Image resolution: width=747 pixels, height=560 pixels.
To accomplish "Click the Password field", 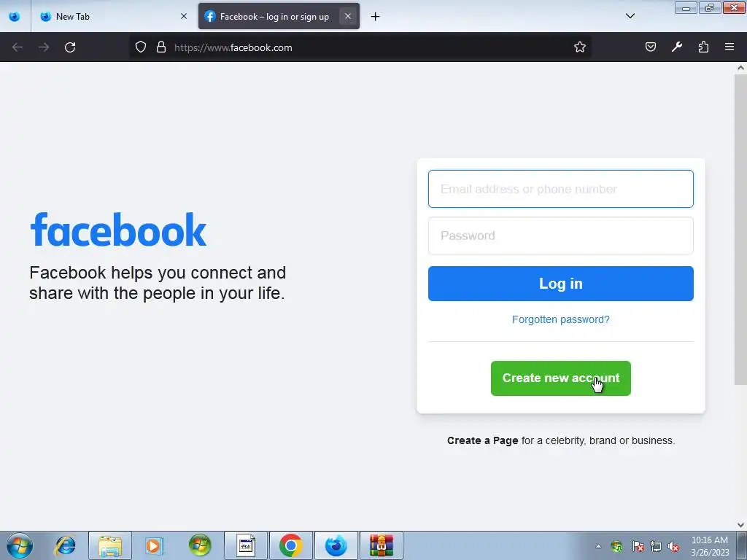I will 561,236.
